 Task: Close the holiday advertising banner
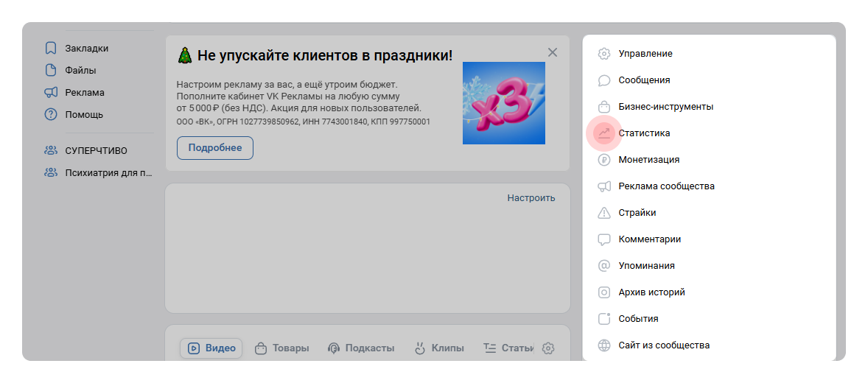click(x=553, y=52)
